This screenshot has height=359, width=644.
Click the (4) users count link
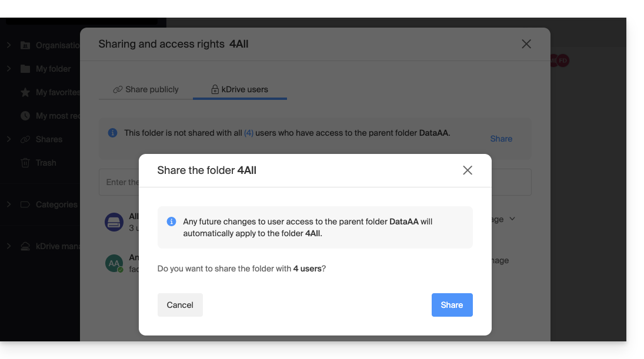pyautogui.click(x=249, y=133)
